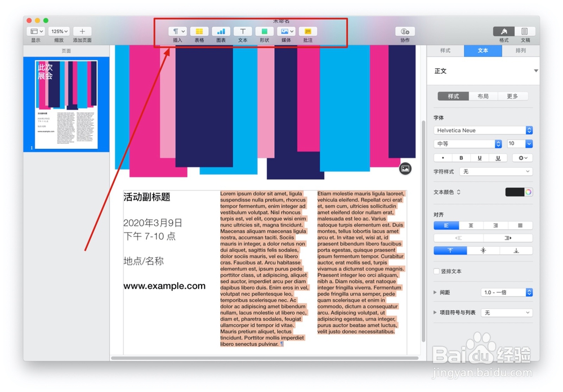Check the 竖排文本 vertical text checkbox
The image size is (563, 392).
coord(436,271)
